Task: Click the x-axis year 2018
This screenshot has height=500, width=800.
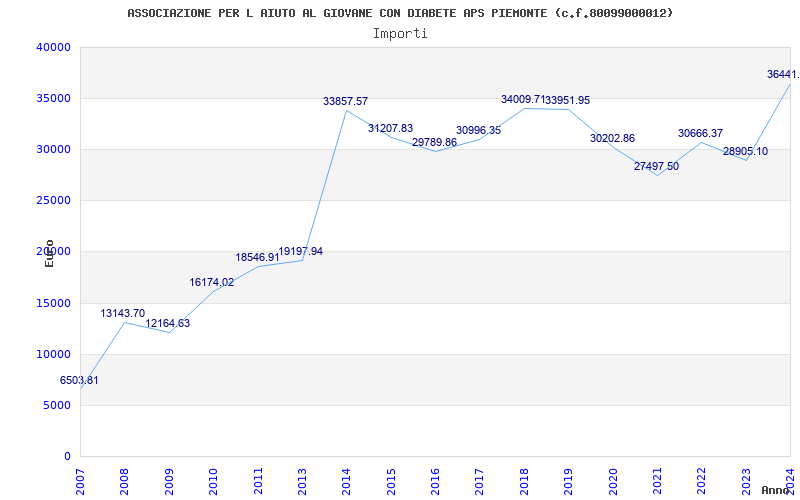Action: coord(524,481)
